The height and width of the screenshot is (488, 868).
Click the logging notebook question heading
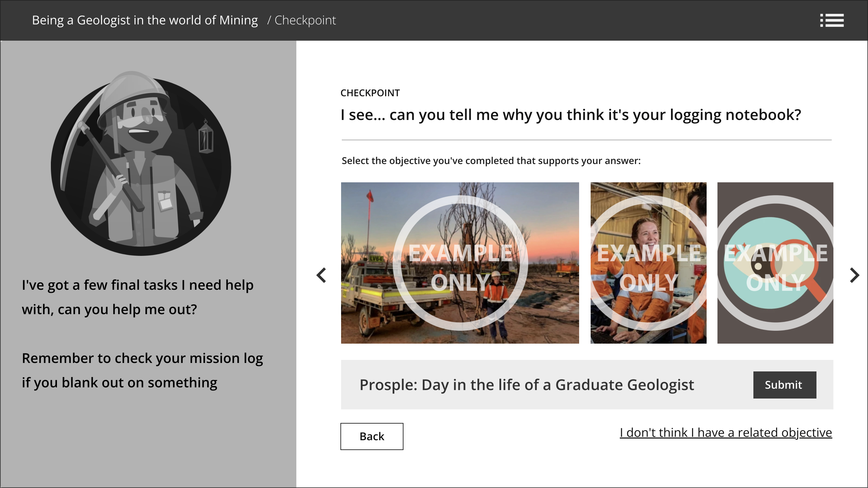pos(571,115)
